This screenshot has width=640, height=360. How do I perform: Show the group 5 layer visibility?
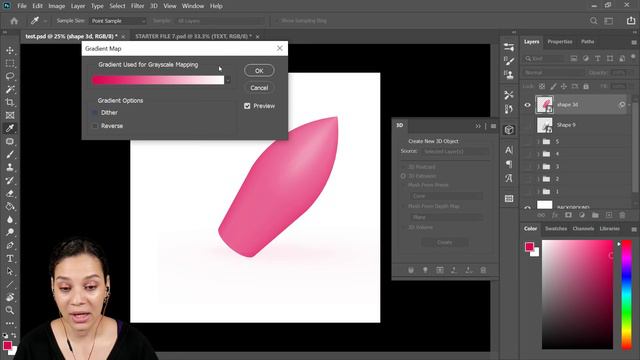point(527,142)
